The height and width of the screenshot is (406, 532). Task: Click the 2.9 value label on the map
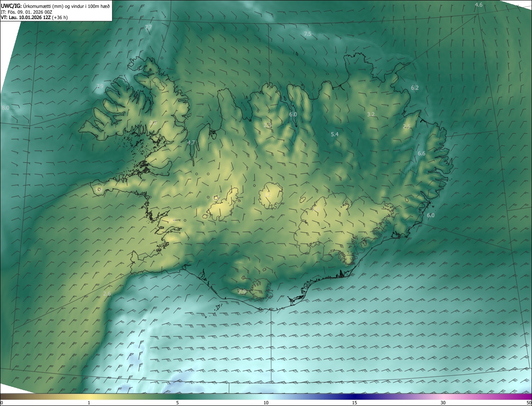point(242,292)
